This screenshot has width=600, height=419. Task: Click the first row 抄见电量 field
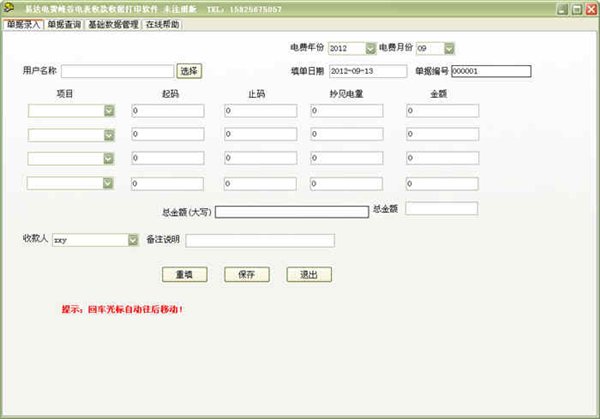(x=347, y=111)
